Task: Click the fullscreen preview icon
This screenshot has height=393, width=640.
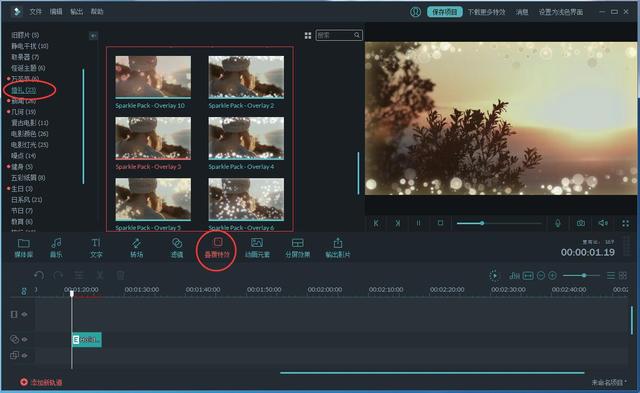Action: coord(625,223)
